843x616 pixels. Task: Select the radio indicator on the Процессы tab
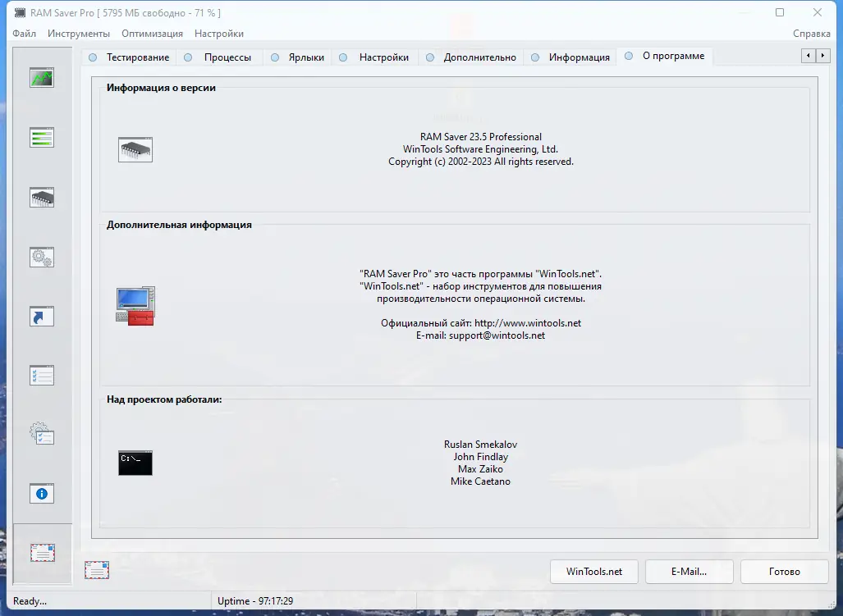point(189,57)
